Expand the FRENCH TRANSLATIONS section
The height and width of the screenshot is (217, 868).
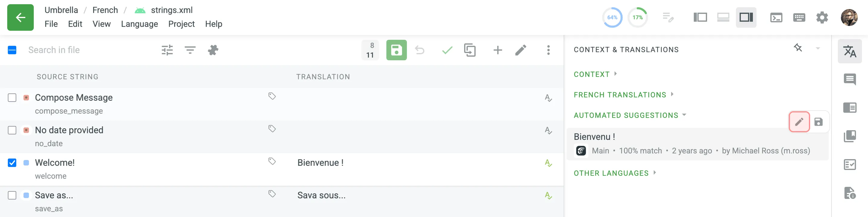(x=623, y=95)
